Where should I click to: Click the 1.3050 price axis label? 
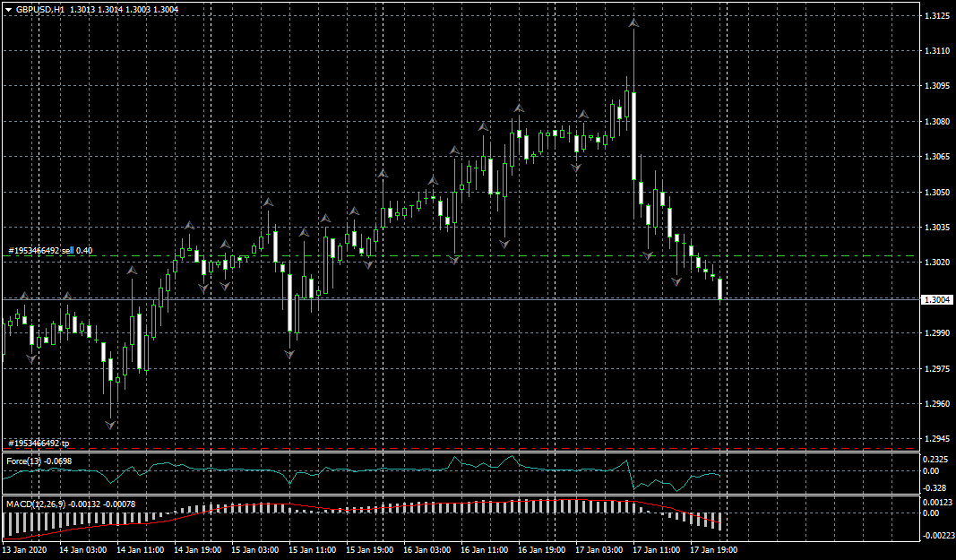pos(936,192)
